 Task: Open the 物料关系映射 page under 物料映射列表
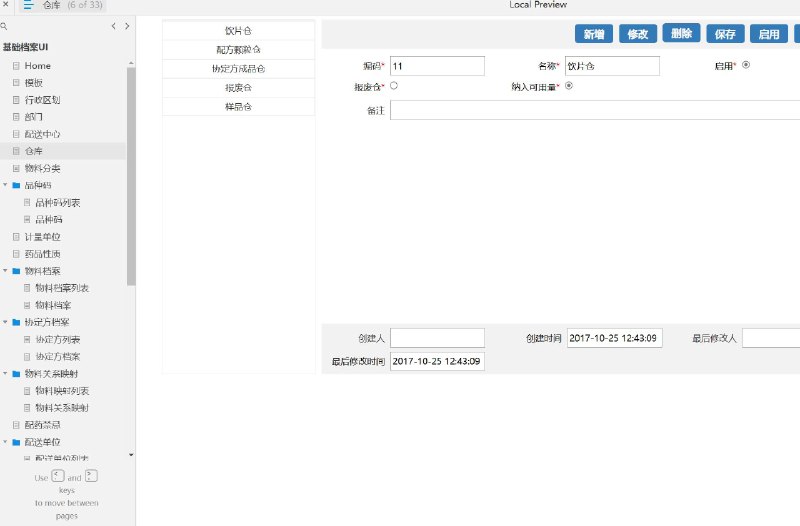pos(62,408)
